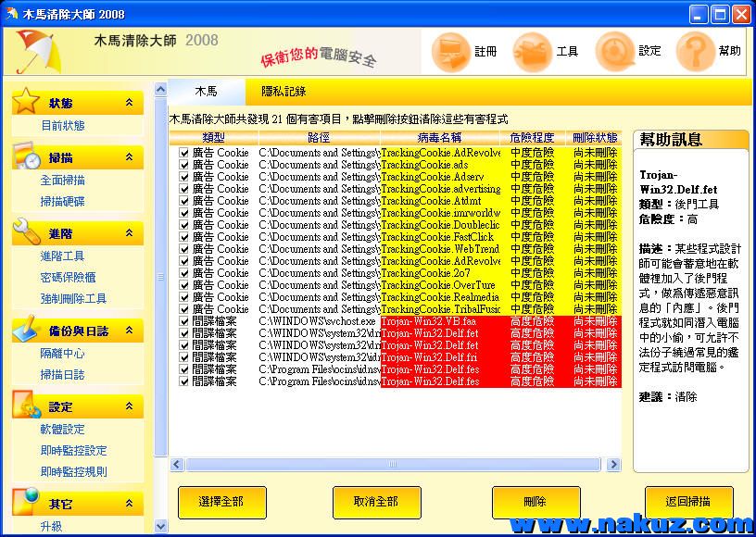Open 強制刪除工具 in the sidebar
The image size is (756, 537).
pyautogui.click(x=73, y=299)
